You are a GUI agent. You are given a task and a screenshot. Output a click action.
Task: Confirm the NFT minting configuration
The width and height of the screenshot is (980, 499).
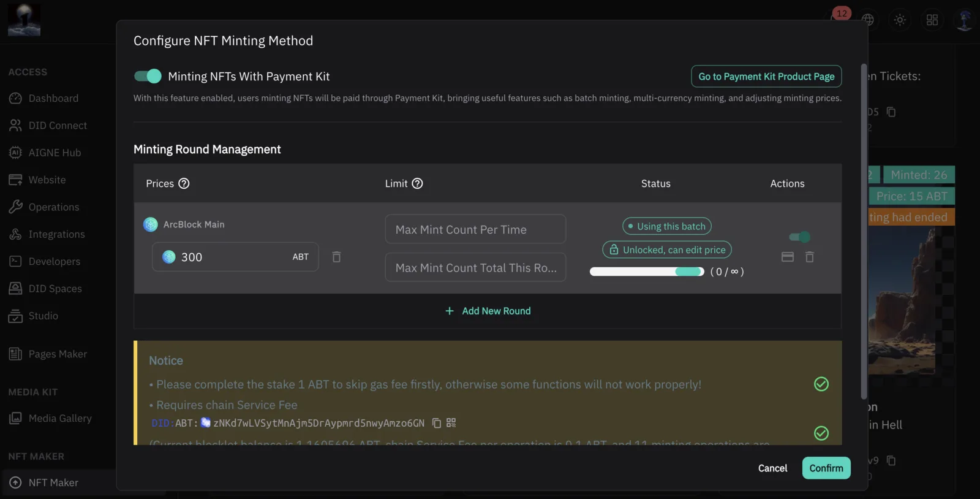point(826,468)
